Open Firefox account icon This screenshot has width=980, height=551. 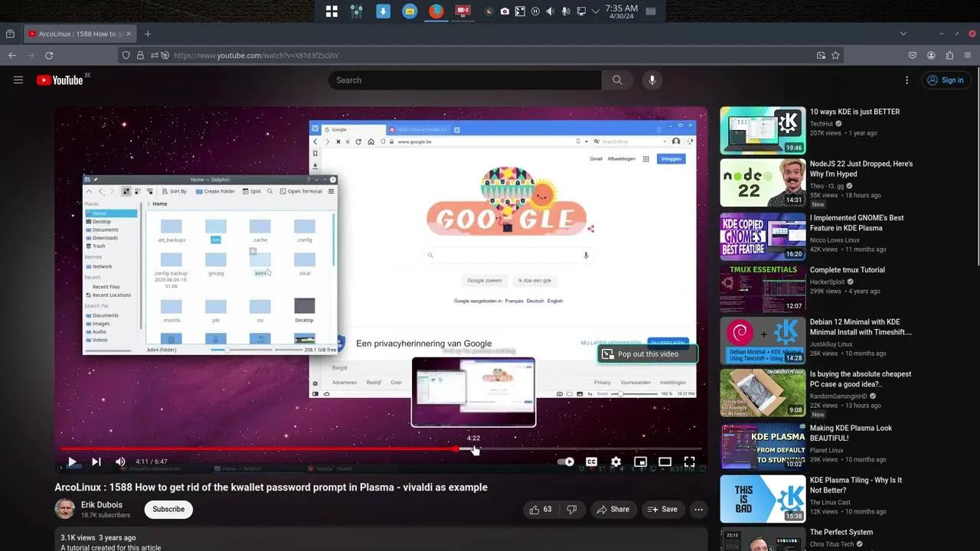pos(932,55)
